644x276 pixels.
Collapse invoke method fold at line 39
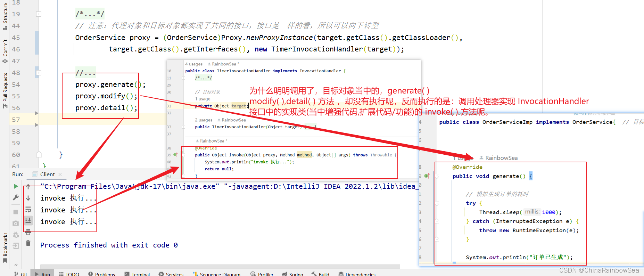click(183, 155)
